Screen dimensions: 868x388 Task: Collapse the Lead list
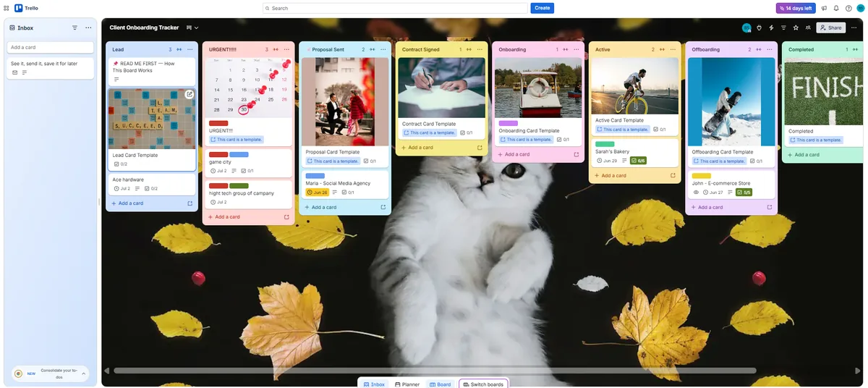(x=179, y=49)
